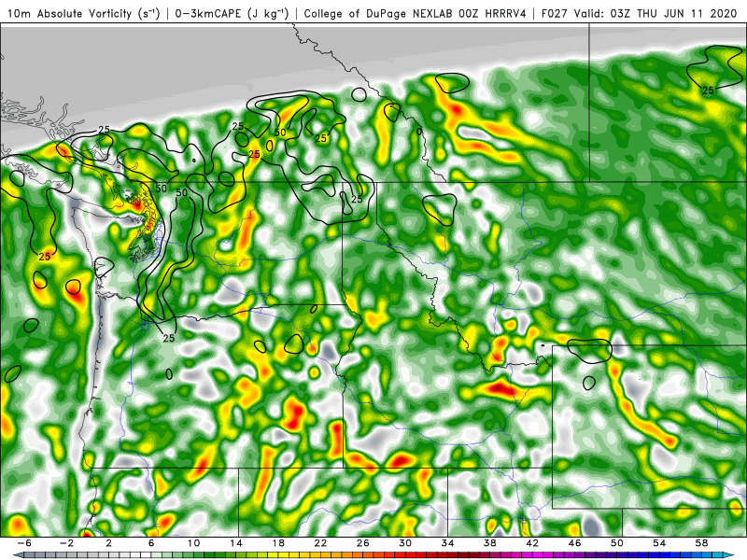747x560 pixels.
Task: Click the '10m Absolute Vorticity (s⁻¹)' title text
Action: pyautogui.click(x=84, y=13)
